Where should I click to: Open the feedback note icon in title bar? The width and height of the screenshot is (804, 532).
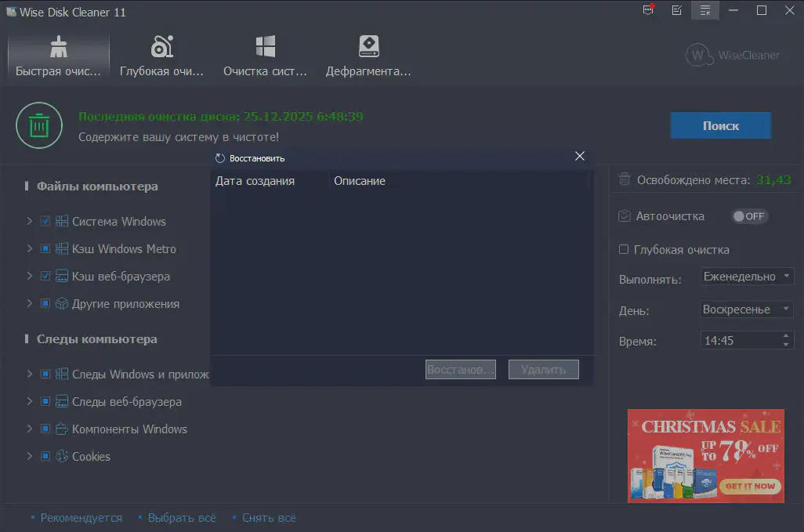676,10
